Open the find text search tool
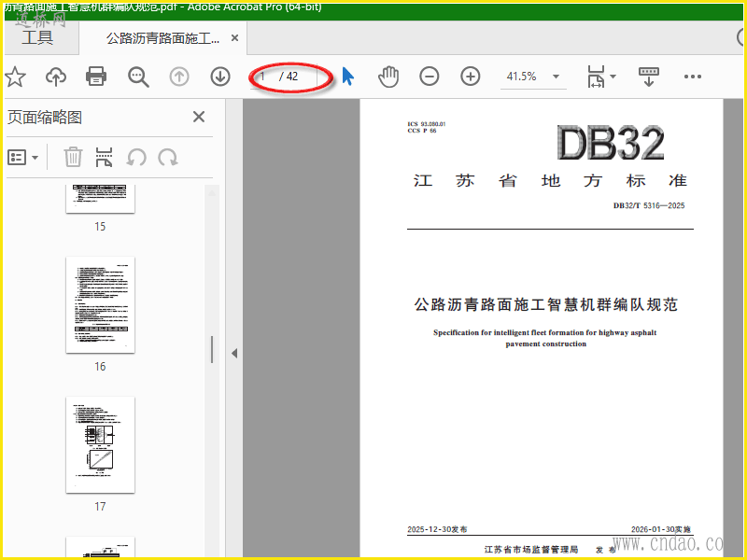This screenshot has height=560, width=747. click(138, 77)
